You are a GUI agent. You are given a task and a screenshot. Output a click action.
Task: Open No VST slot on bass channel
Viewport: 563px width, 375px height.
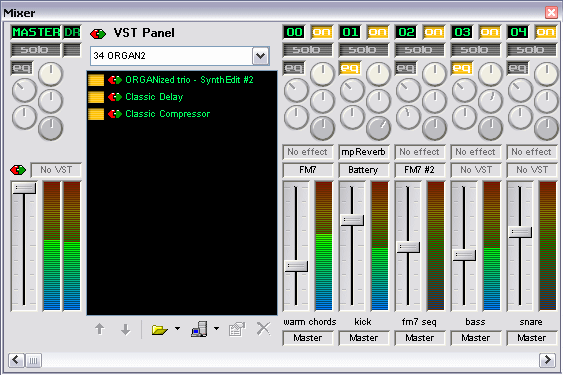[476, 170]
